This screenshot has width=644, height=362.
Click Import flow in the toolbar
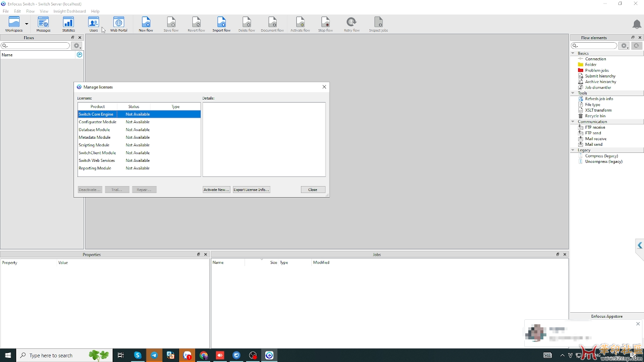point(221,24)
